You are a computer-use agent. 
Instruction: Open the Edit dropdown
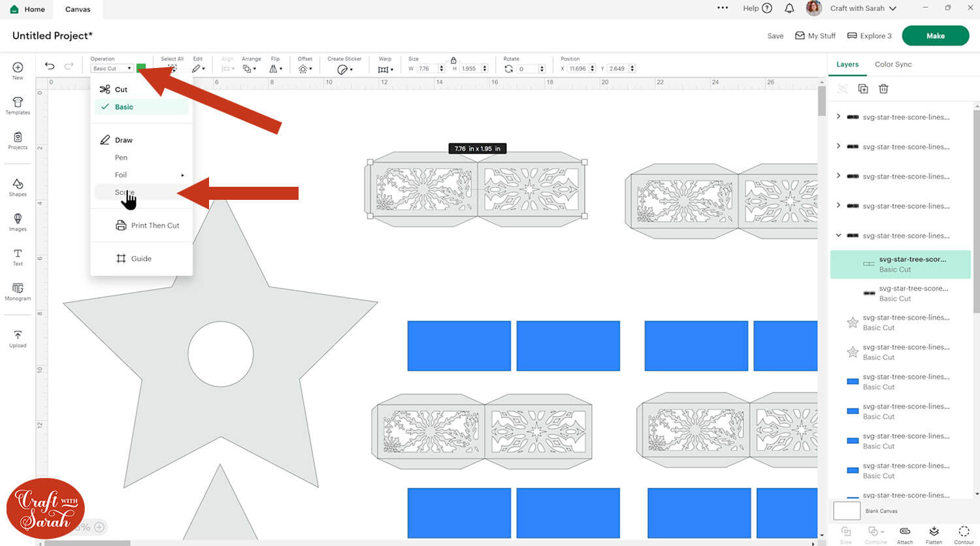pos(198,68)
